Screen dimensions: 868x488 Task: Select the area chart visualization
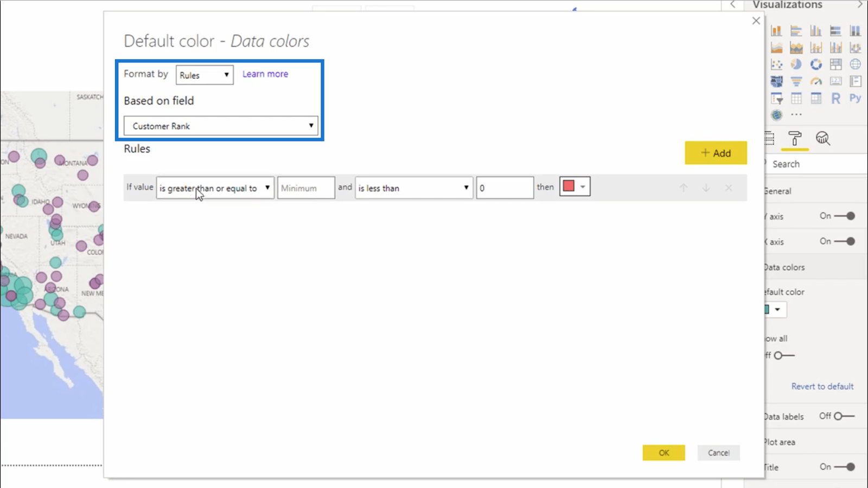coord(776,48)
